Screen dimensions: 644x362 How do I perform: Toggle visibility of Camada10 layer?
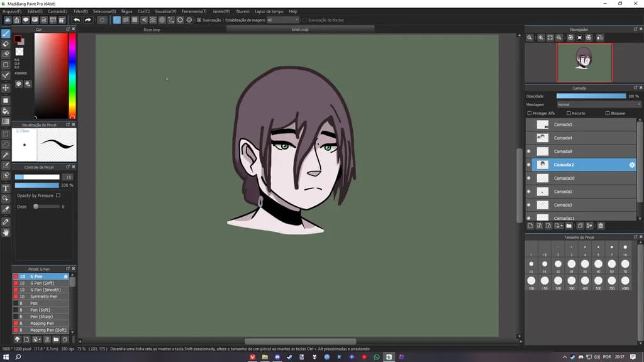[x=528, y=178]
